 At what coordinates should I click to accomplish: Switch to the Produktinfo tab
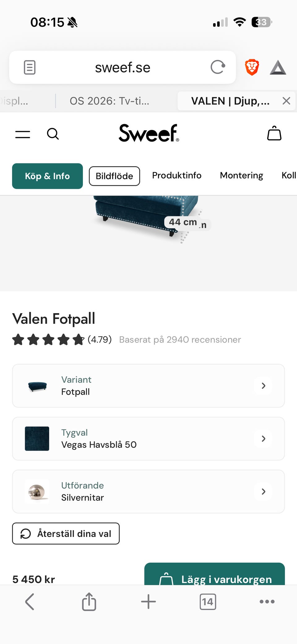tap(177, 175)
